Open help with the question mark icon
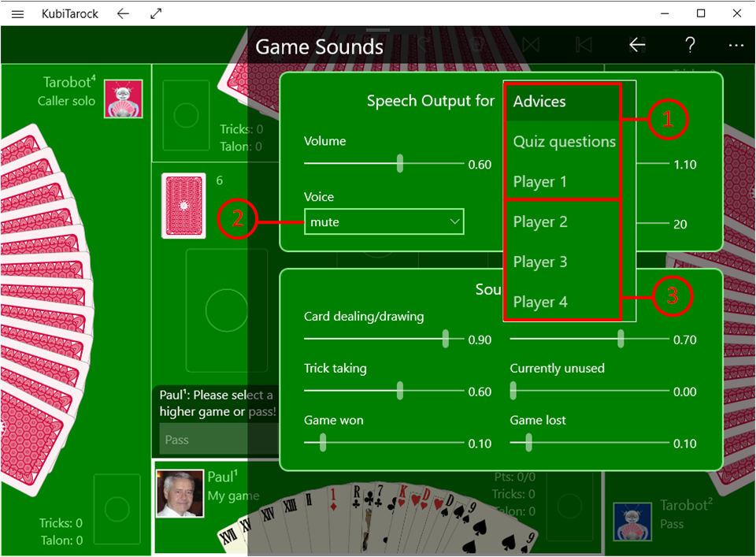The image size is (756, 557). click(690, 46)
